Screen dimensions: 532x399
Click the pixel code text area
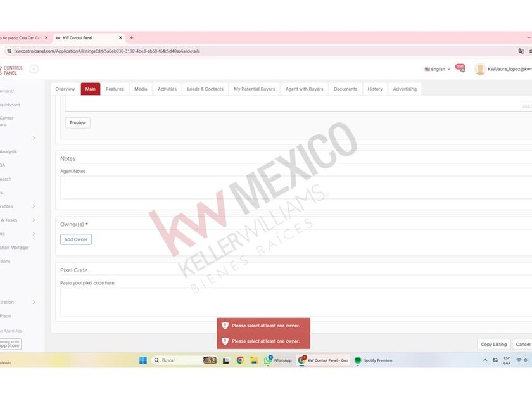click(x=296, y=302)
